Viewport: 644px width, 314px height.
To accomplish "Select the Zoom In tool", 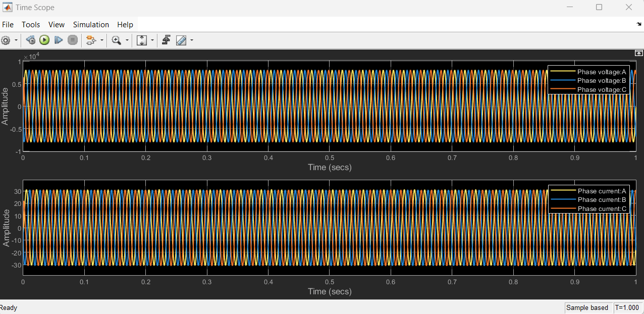I will coord(115,40).
